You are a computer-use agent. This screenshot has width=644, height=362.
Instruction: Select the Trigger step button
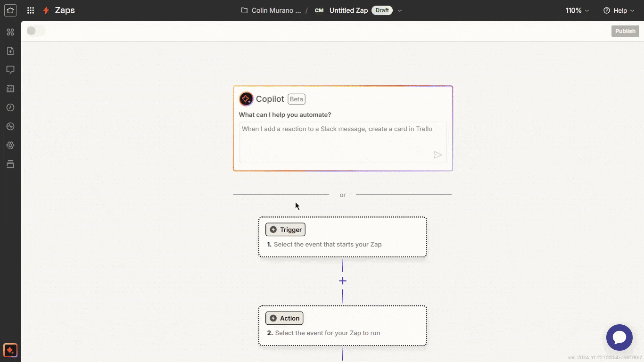(285, 230)
